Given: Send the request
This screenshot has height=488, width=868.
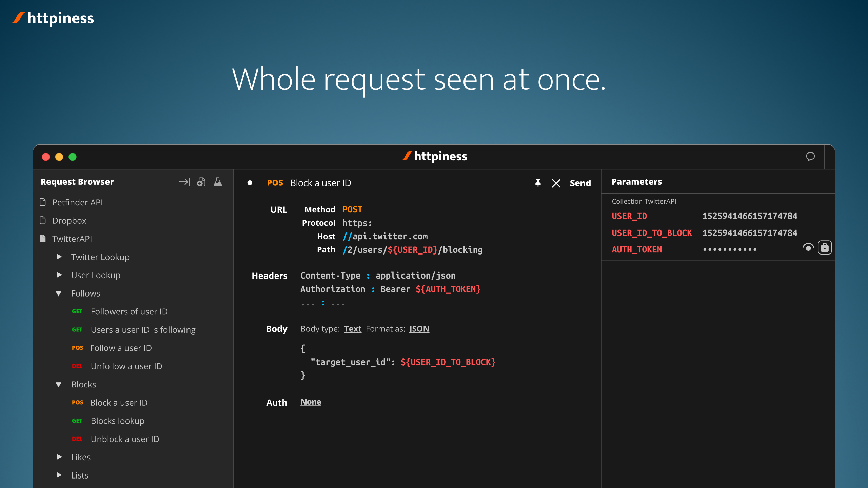Looking at the screenshot, I should [580, 183].
